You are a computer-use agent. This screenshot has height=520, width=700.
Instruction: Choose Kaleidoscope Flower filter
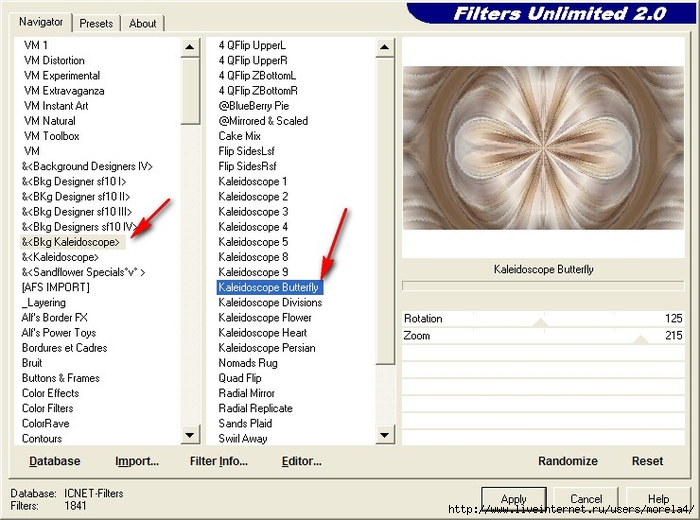(x=265, y=318)
